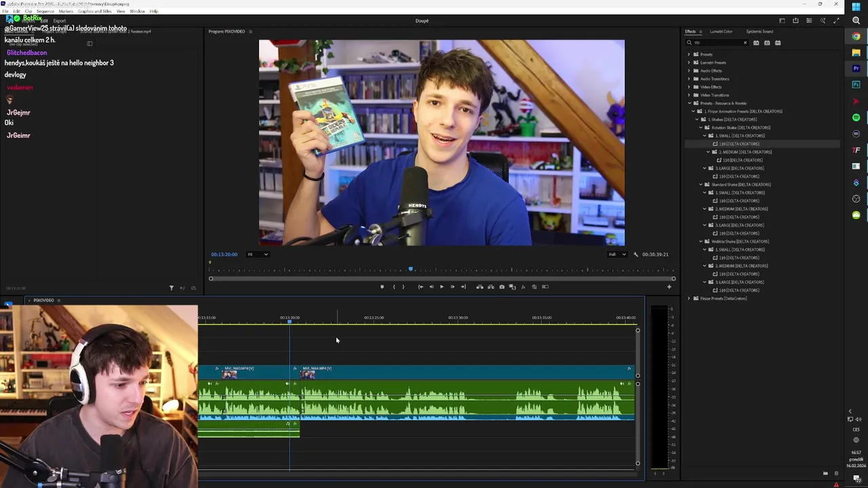Mark In point in Program monitor
Viewport: 868px width, 488px height.
click(394, 287)
